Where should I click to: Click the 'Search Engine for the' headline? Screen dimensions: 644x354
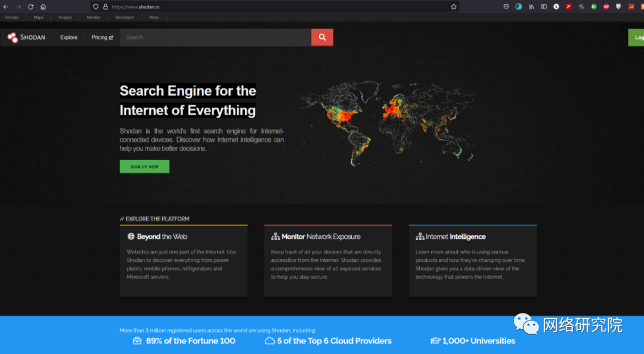tap(188, 91)
